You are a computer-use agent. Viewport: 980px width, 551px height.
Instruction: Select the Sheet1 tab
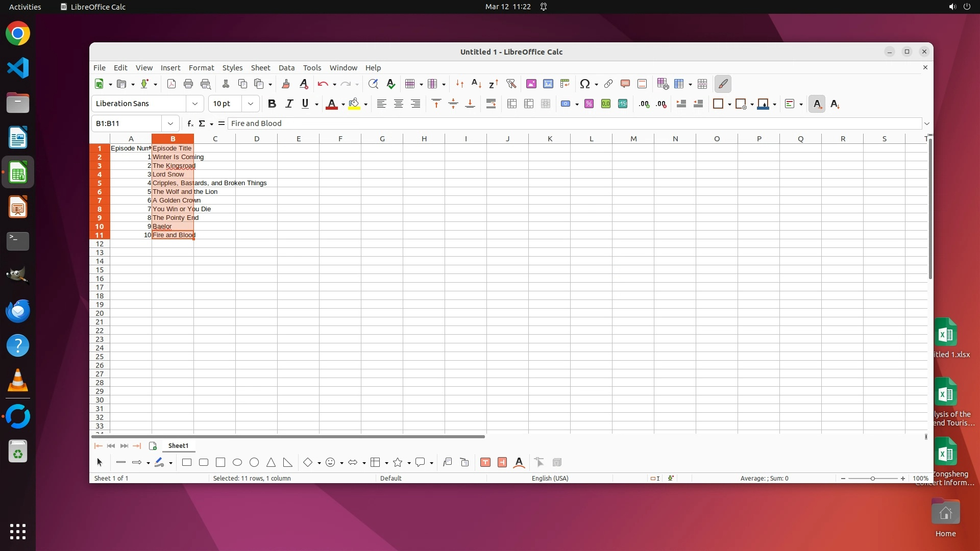[x=178, y=446]
